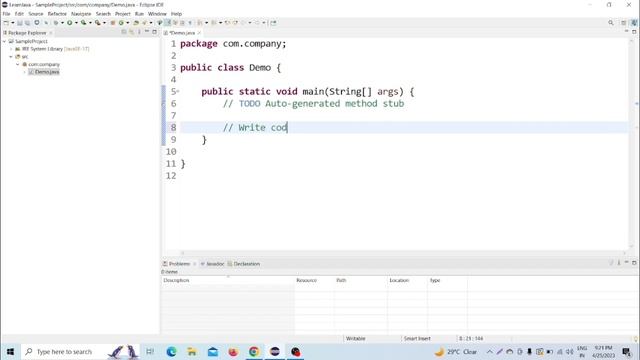Run the program with green Run icon
The width and height of the screenshot is (640, 360).
click(x=70, y=23)
